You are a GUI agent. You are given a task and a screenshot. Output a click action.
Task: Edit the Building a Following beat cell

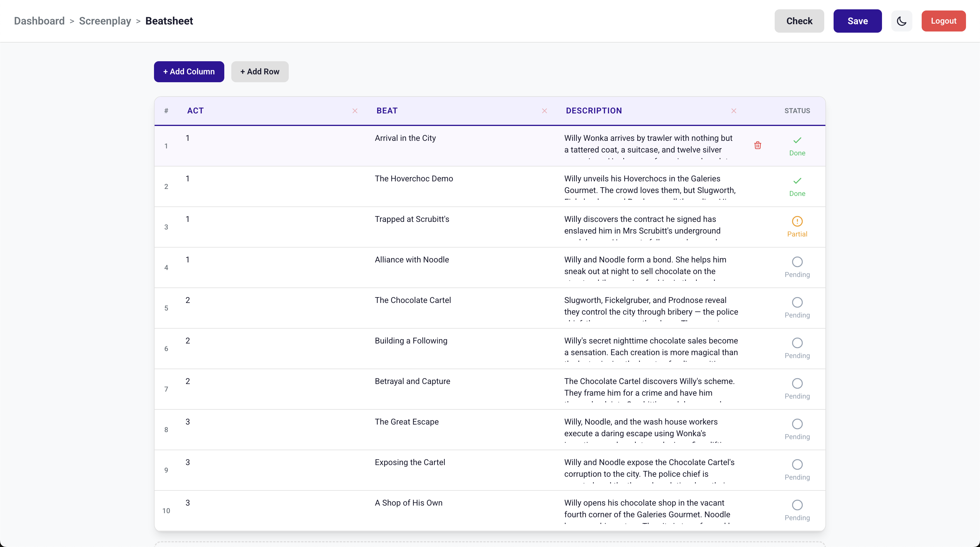pos(411,341)
